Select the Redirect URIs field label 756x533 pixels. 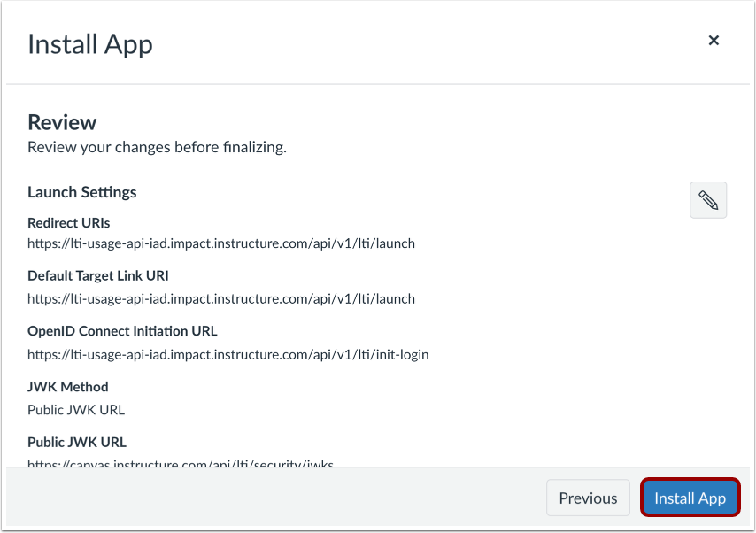coord(68,222)
